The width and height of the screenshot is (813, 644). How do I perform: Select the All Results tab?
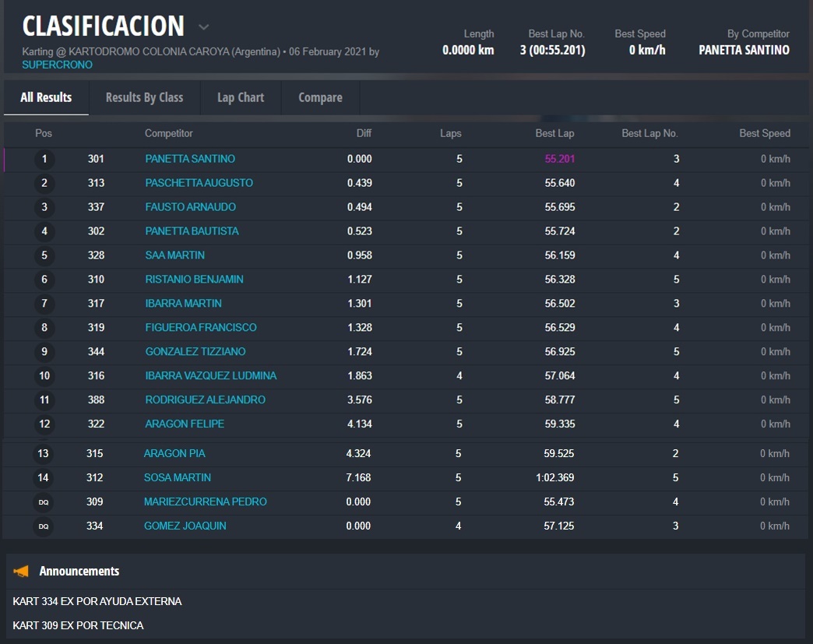(x=46, y=97)
